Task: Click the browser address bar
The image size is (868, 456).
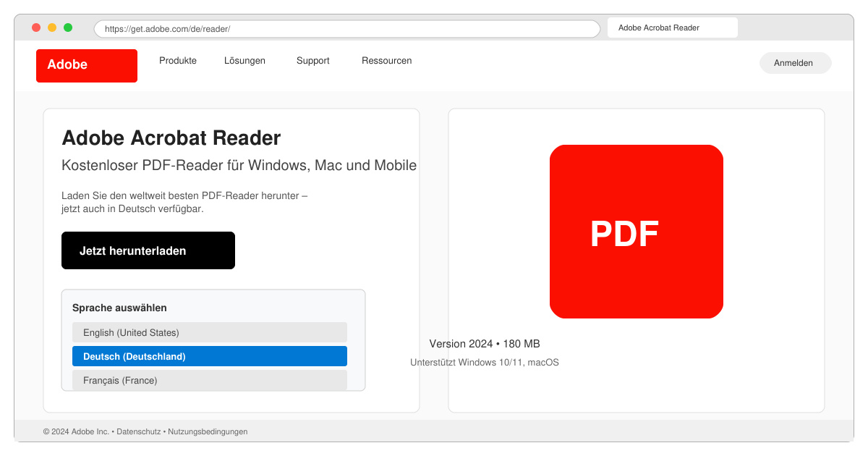Action: [347, 29]
